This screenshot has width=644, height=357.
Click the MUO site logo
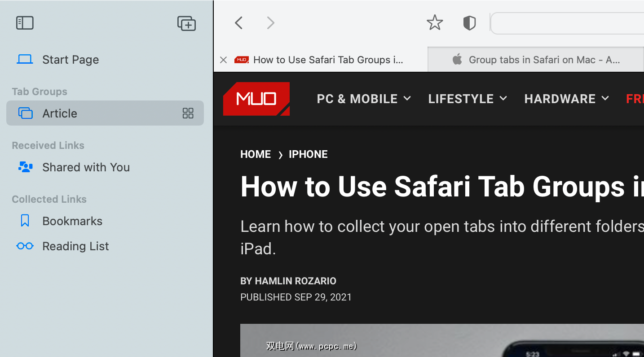[x=256, y=99]
